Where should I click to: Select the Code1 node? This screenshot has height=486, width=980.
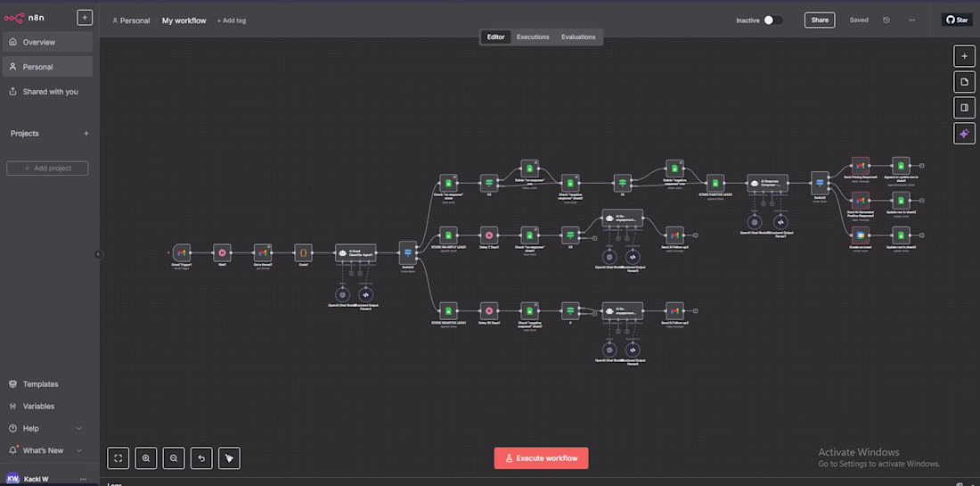(303, 252)
